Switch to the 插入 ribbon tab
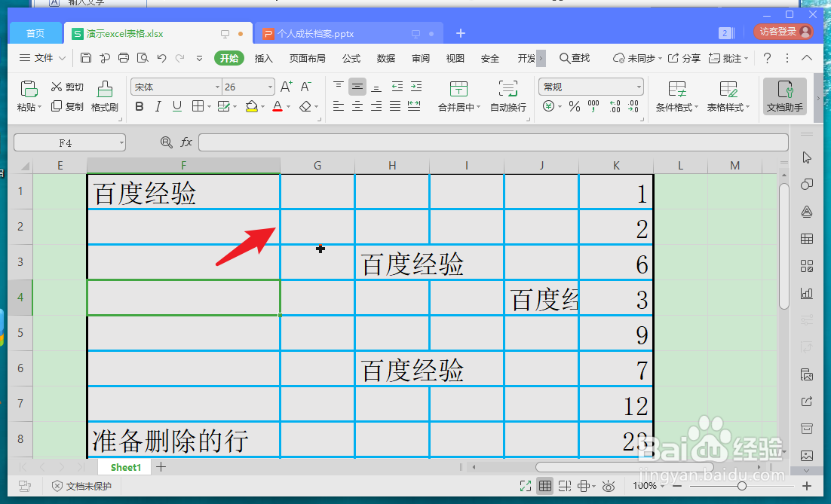This screenshot has width=831, height=504. [x=263, y=58]
